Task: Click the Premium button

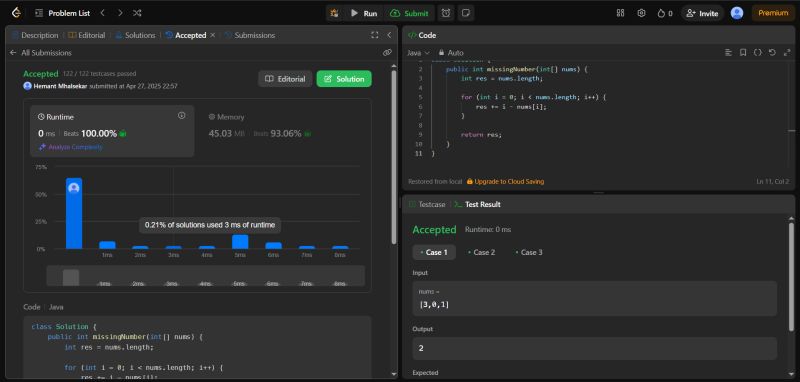Action: pos(773,13)
